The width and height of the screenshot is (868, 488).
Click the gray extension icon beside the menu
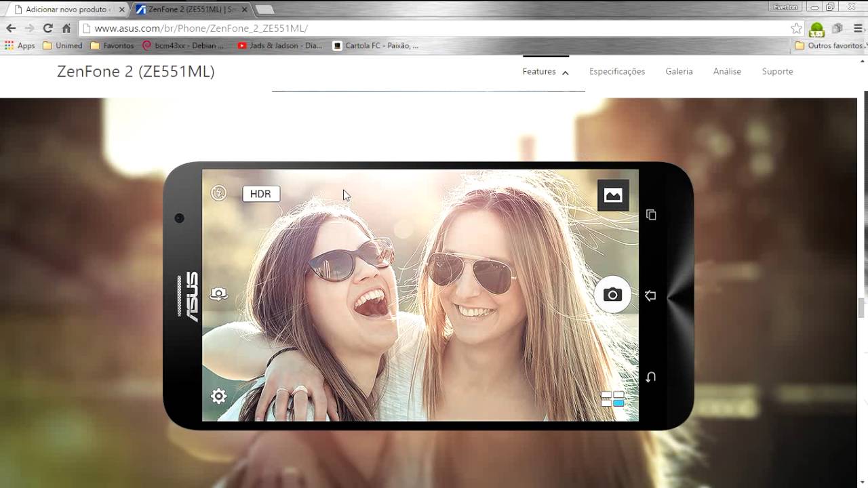pyautogui.click(x=837, y=28)
